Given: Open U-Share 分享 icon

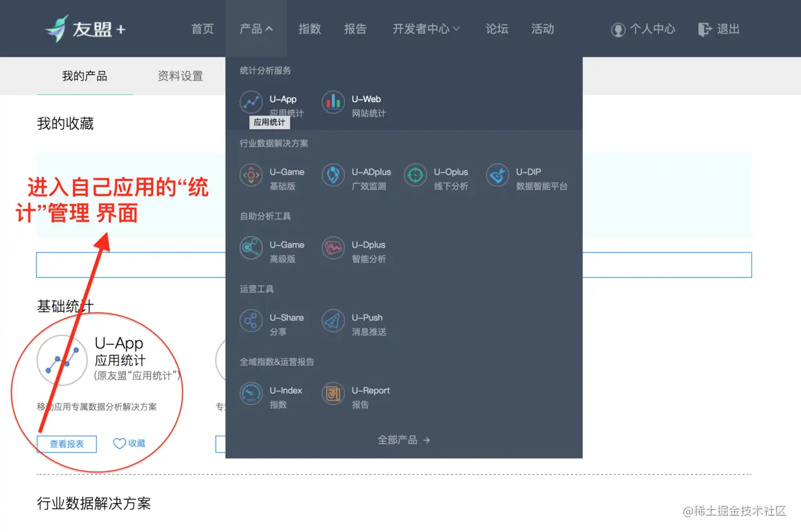Looking at the screenshot, I should (x=251, y=321).
